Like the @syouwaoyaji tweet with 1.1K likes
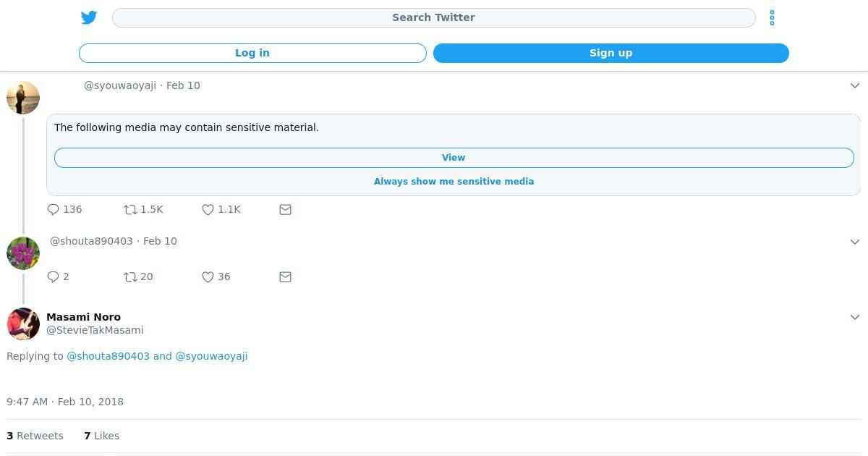Screen dimensions: 868x456 click(208, 209)
